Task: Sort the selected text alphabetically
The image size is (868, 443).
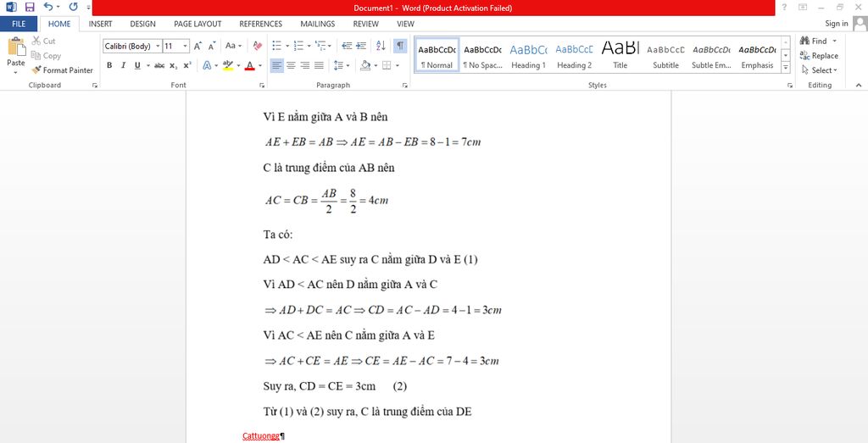Action: tap(381, 46)
